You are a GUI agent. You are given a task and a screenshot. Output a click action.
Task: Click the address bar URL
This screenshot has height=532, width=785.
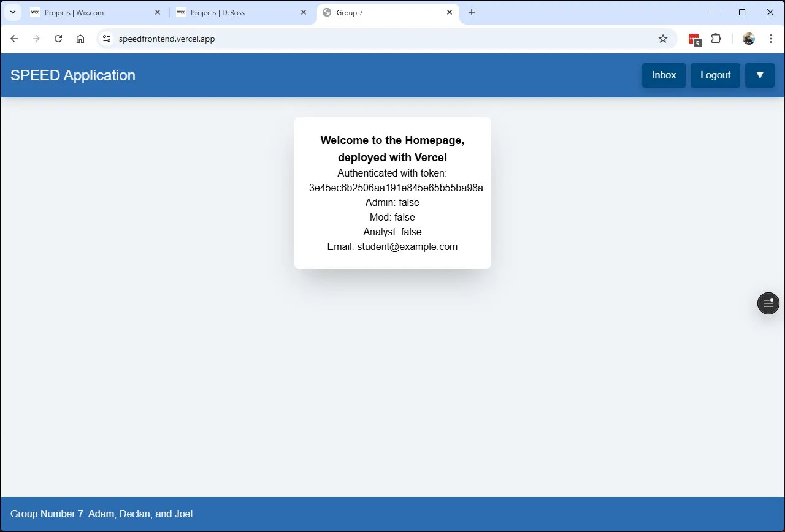click(x=167, y=39)
